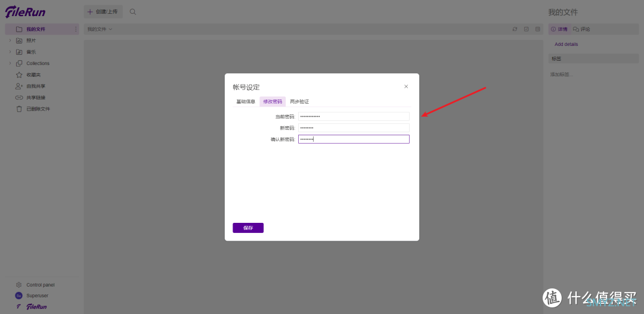Click the FileRun logo at sidebar bottom
The height and width of the screenshot is (314, 644).
point(36,307)
